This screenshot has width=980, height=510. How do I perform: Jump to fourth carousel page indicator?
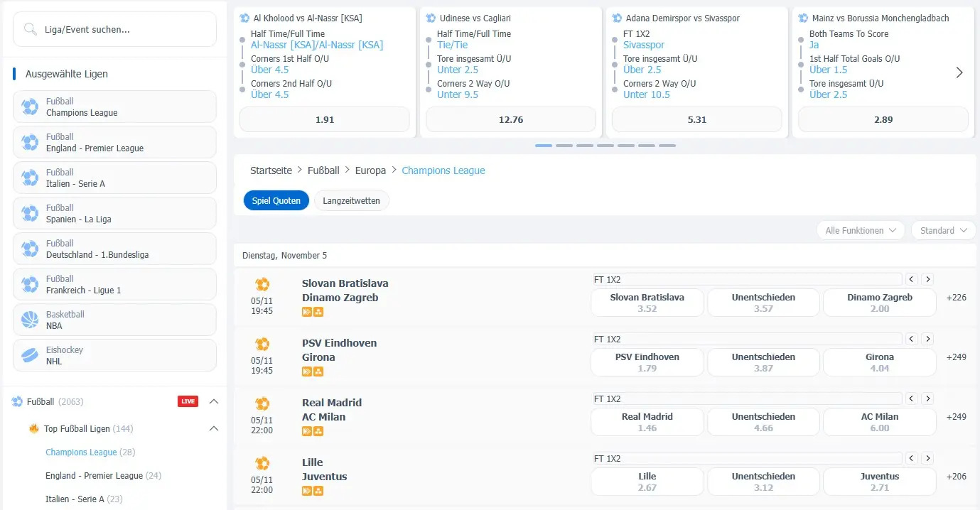[x=605, y=146]
